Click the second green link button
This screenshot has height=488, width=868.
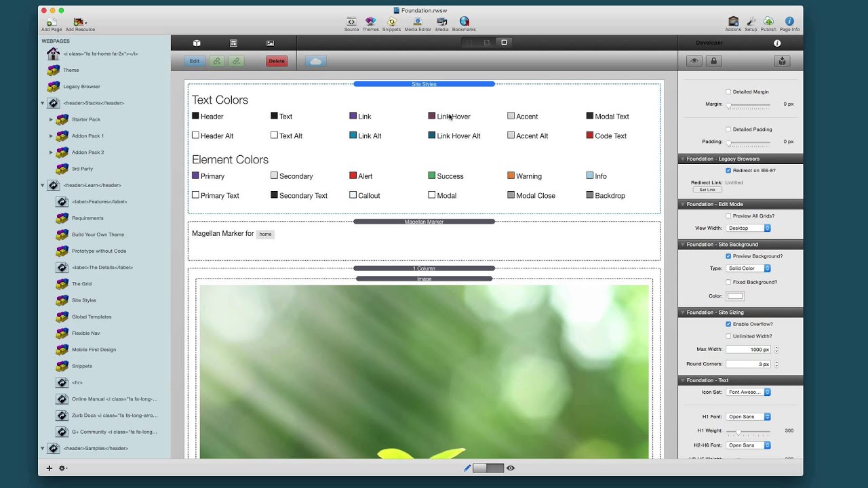(236, 61)
